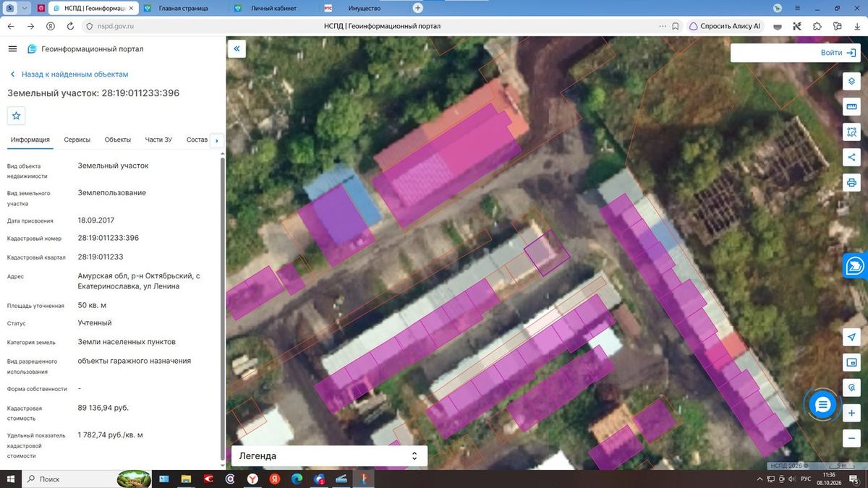This screenshot has height=488, width=868.
Task: Switch to the Объекты tab
Action: (x=118, y=140)
